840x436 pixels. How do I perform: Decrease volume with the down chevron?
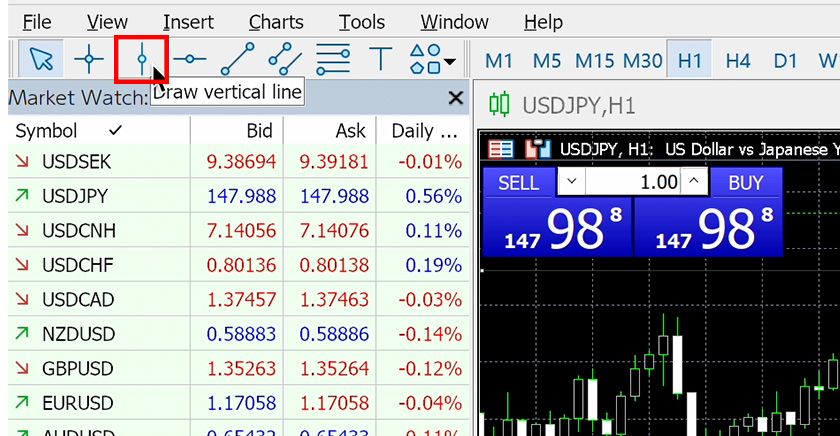pyautogui.click(x=570, y=182)
